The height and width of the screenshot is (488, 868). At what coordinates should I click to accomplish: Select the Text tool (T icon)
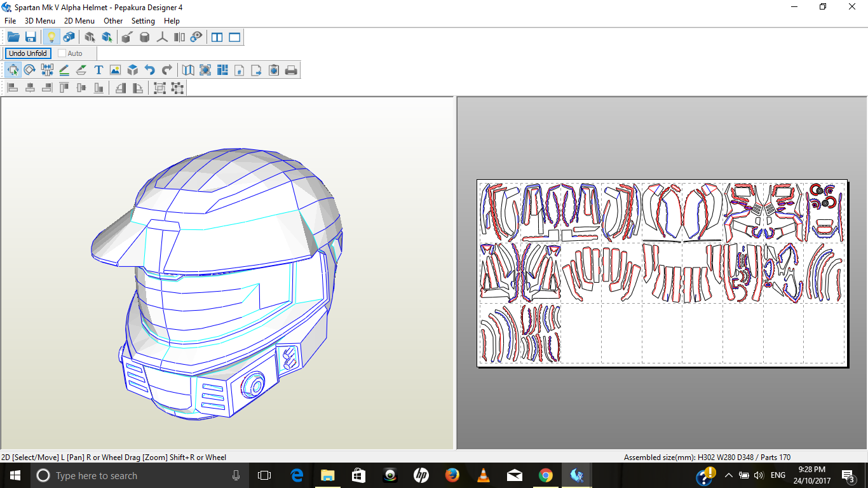pos(98,70)
